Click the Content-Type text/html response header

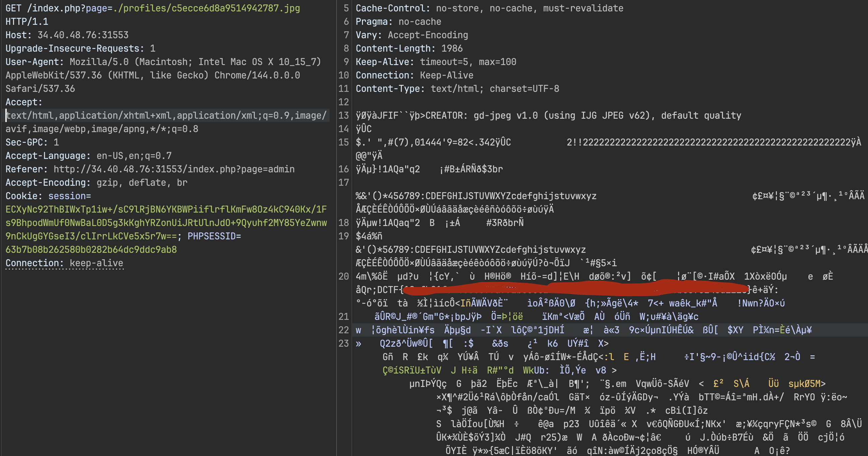pos(457,89)
